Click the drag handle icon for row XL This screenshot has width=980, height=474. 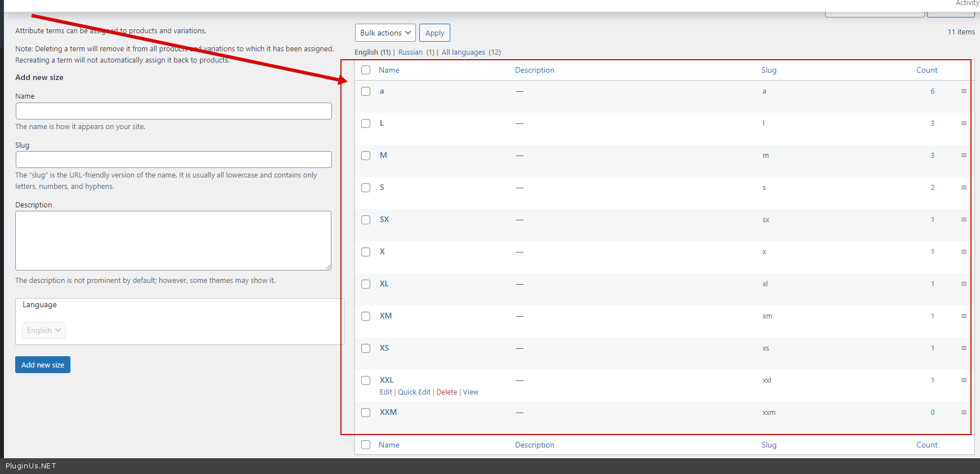pos(964,284)
